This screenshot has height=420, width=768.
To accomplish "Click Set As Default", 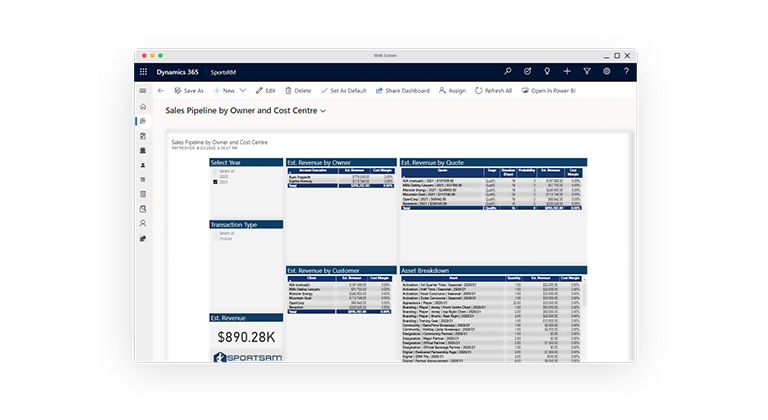I will click(x=343, y=91).
